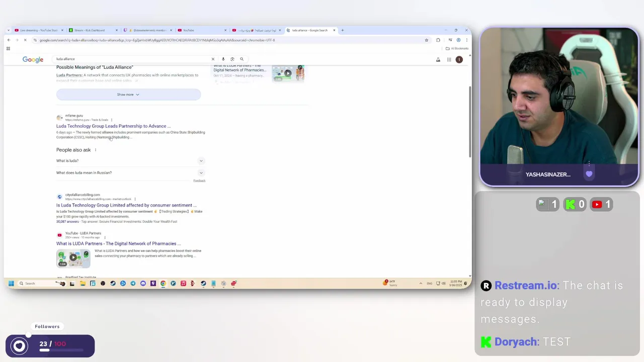
Task: Click the browser back arrow
Action: point(9,40)
